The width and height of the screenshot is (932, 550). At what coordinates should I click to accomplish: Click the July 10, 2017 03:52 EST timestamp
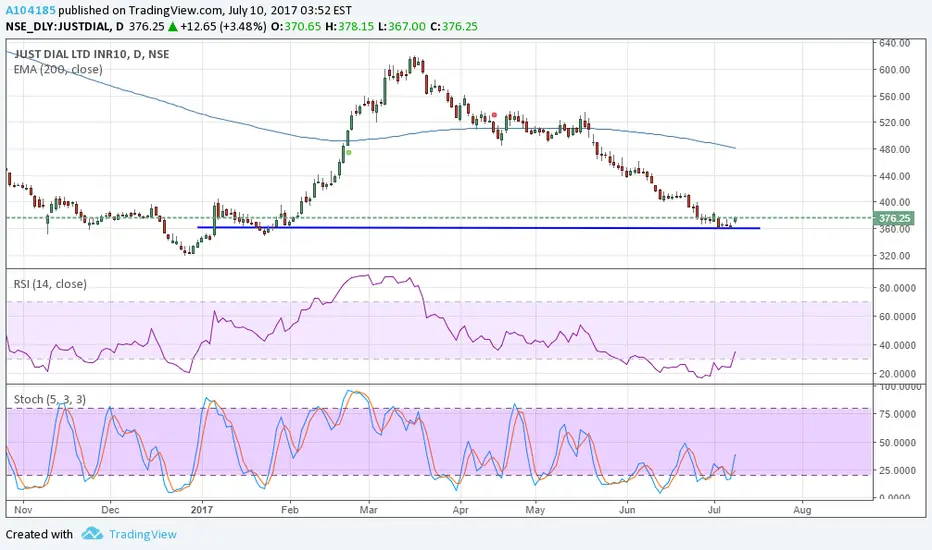tap(290, 10)
